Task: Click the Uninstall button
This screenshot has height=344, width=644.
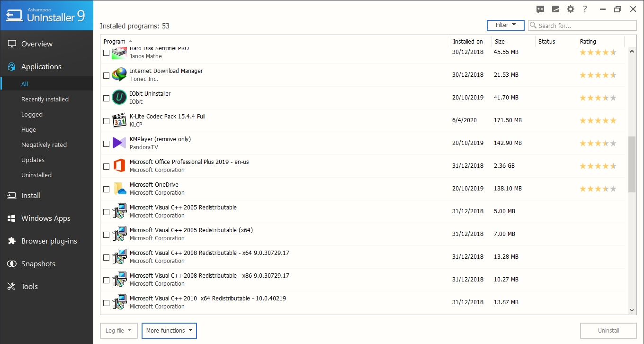Action: tap(608, 331)
